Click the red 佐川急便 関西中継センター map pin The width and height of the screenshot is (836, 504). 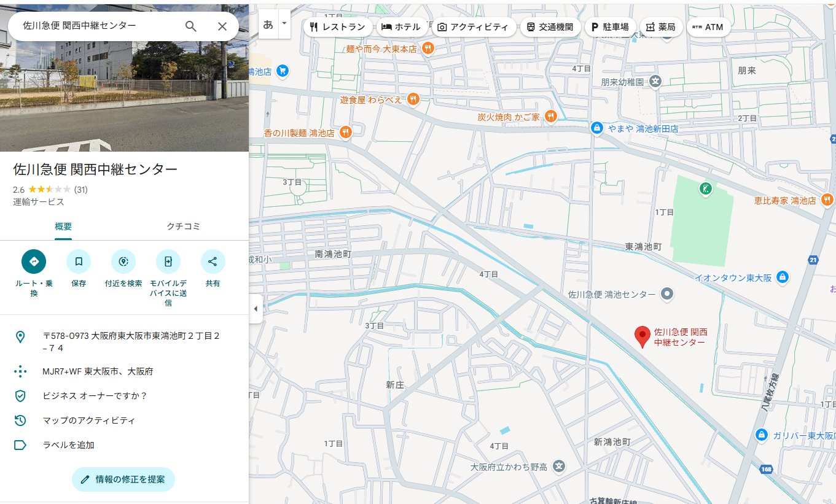642,337
